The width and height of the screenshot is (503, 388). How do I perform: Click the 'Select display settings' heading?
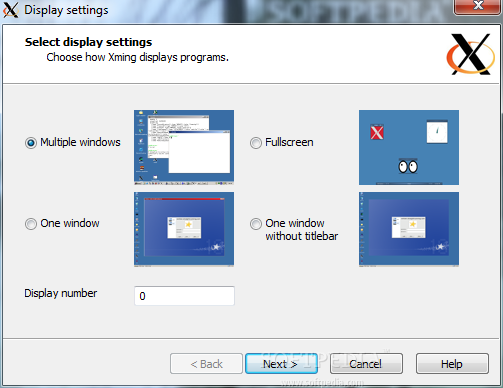(88, 42)
